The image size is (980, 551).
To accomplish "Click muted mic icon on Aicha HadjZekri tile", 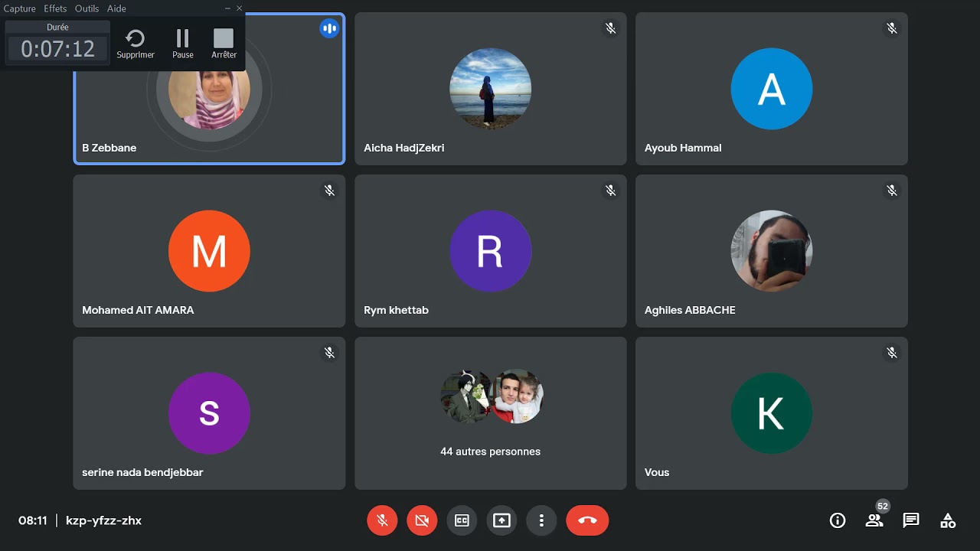I will click(x=610, y=28).
